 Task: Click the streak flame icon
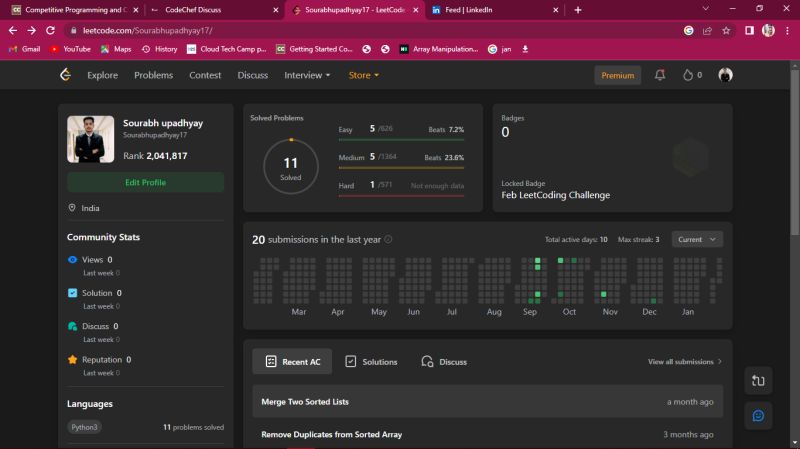pos(688,75)
